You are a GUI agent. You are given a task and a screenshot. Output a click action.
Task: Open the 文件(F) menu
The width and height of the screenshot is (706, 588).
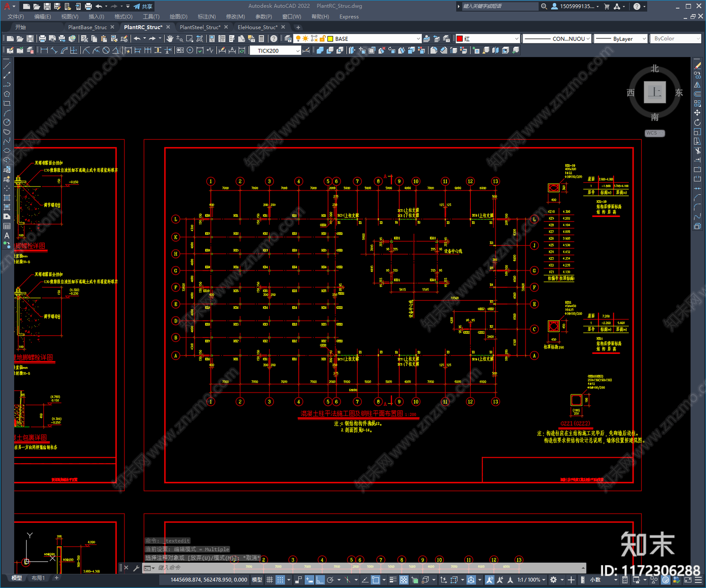click(16, 16)
